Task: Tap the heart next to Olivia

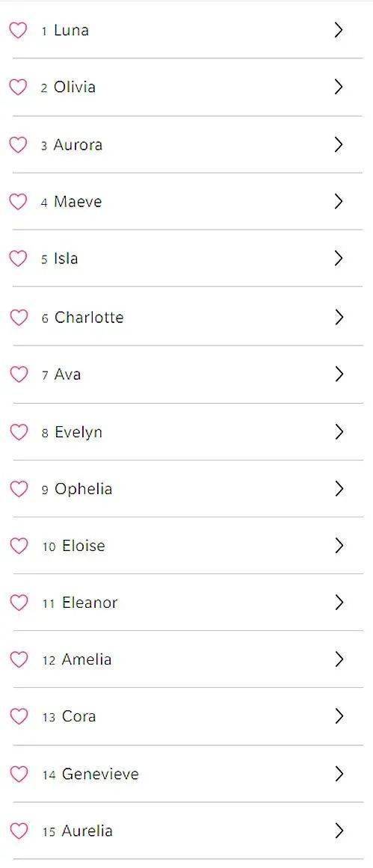Action: coord(18,87)
